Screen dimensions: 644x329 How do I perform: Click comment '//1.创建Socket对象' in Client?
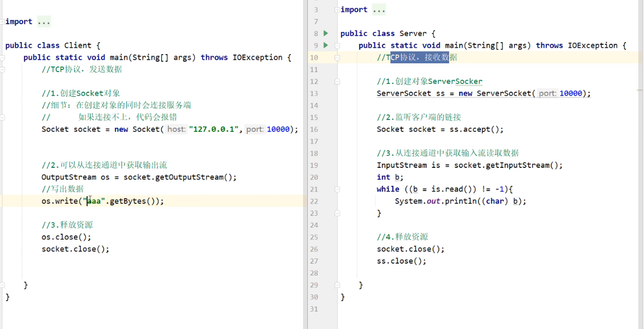pyautogui.click(x=81, y=93)
